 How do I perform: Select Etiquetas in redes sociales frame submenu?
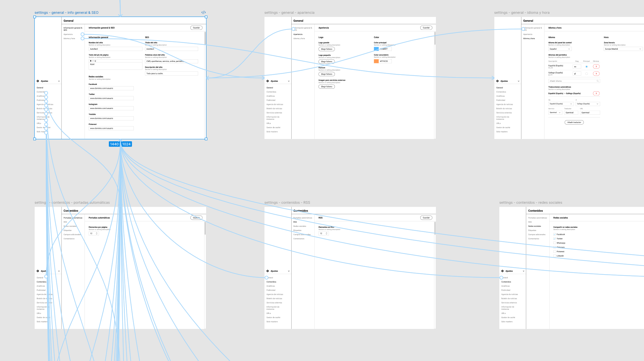[532, 230]
